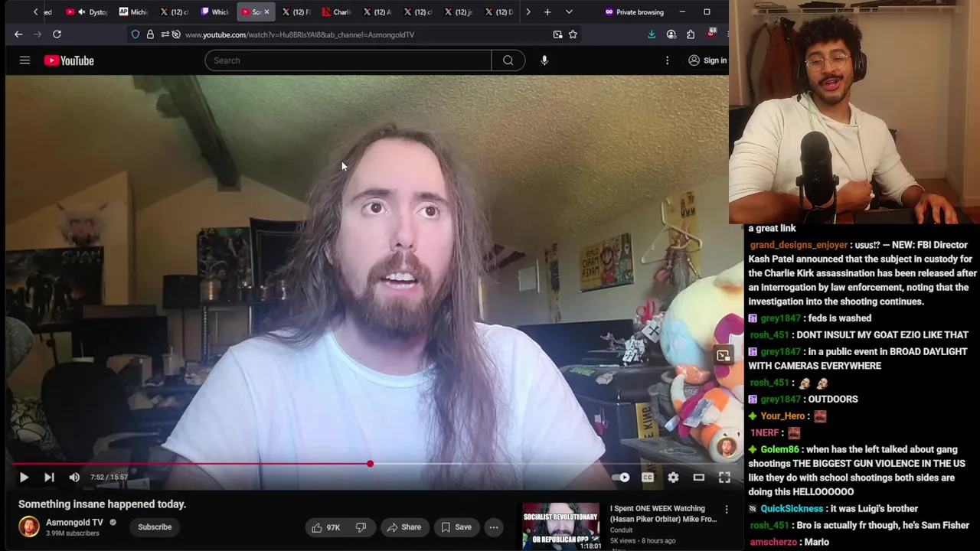
Task: Click chat username Golem86
Action: coord(779,450)
